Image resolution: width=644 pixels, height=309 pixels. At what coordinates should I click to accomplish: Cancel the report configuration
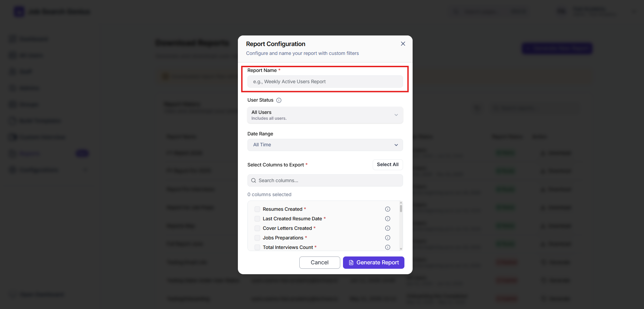pyautogui.click(x=320, y=263)
